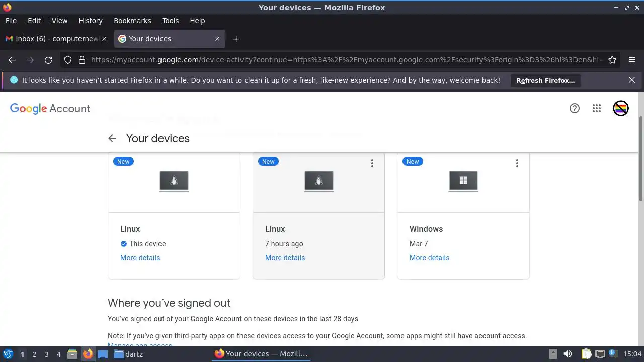This screenshot has width=644, height=362.
Task: Click the Google Account logo
Action: (50, 109)
